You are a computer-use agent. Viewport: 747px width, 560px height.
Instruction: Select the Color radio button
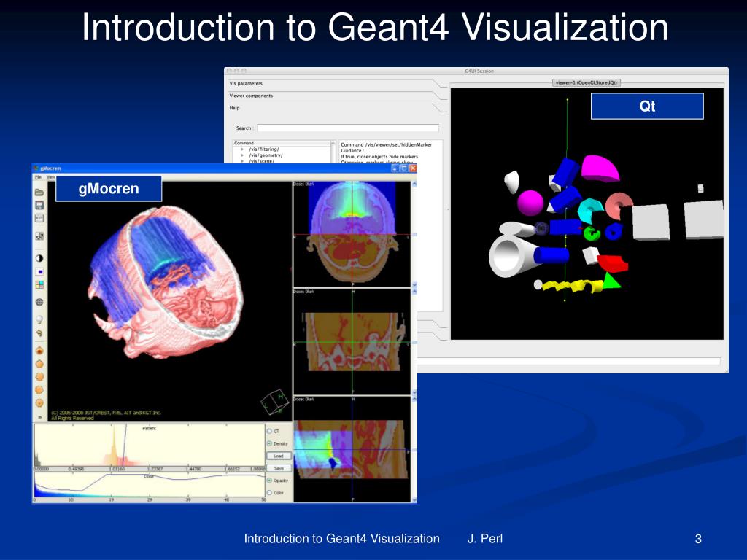pos(270,493)
